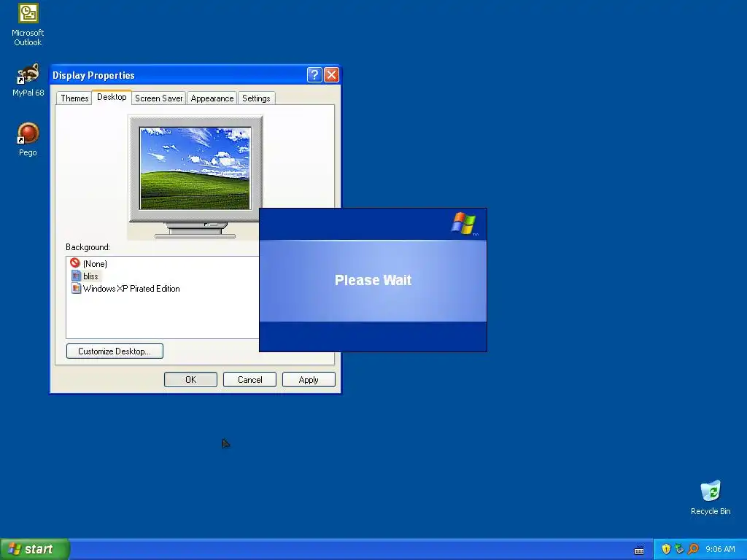Switch to the Themes tab
Screen dimensions: 747x560
pos(74,98)
